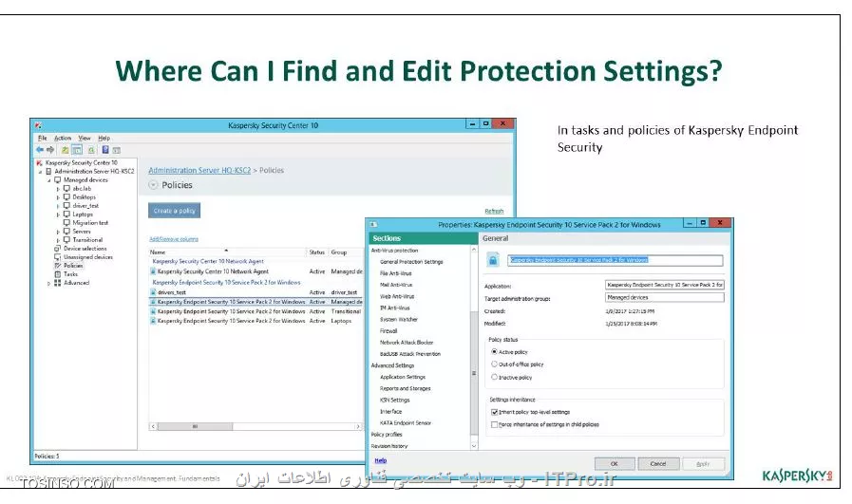Open the Policy profiles section

387,435
